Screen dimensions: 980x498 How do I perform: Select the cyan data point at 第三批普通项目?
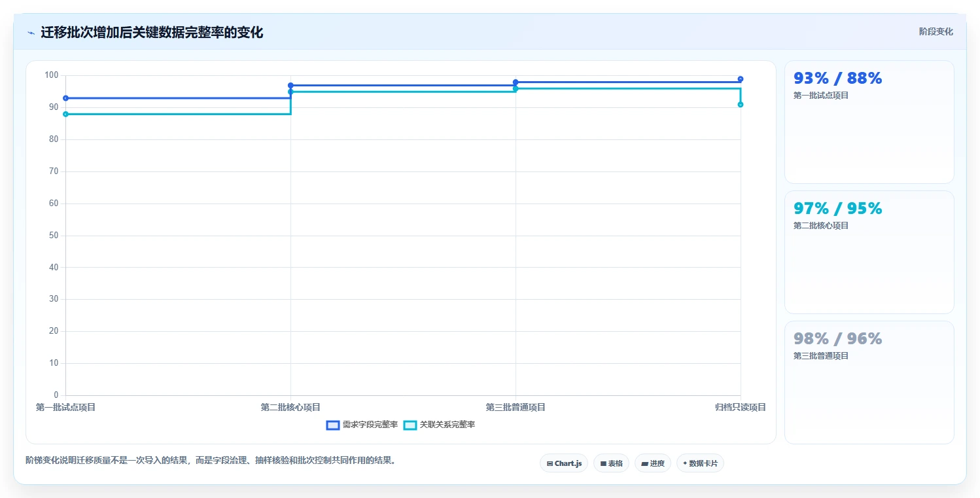pyautogui.click(x=516, y=88)
